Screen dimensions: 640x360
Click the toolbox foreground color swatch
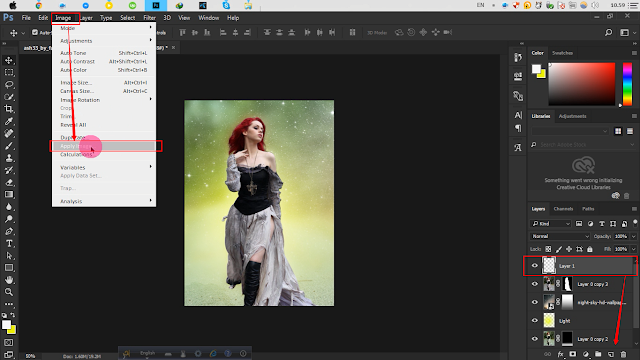(6, 325)
